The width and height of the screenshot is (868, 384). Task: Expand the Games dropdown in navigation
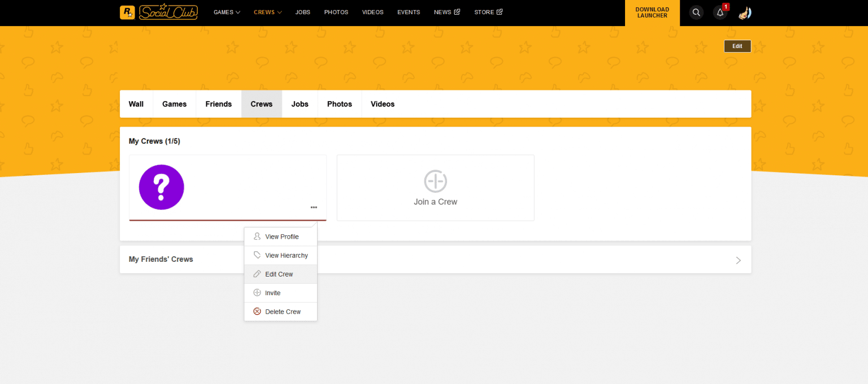(x=227, y=12)
